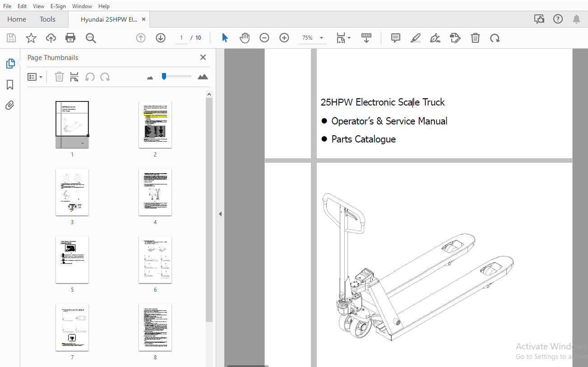Image resolution: width=588 pixels, height=367 pixels.
Task: Open the help question mark icon
Action: pos(558,19)
